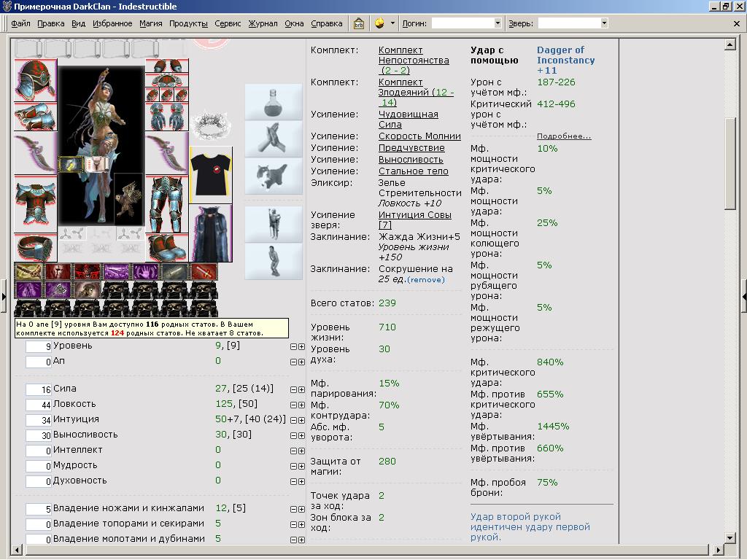
Task: Open the Зверь combo box dropdown
Action: click(x=604, y=23)
